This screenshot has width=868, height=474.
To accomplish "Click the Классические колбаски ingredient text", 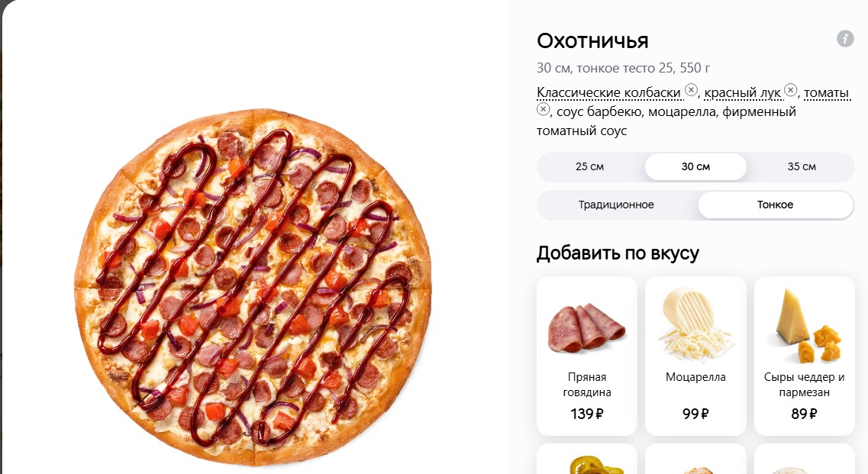I will [x=609, y=92].
